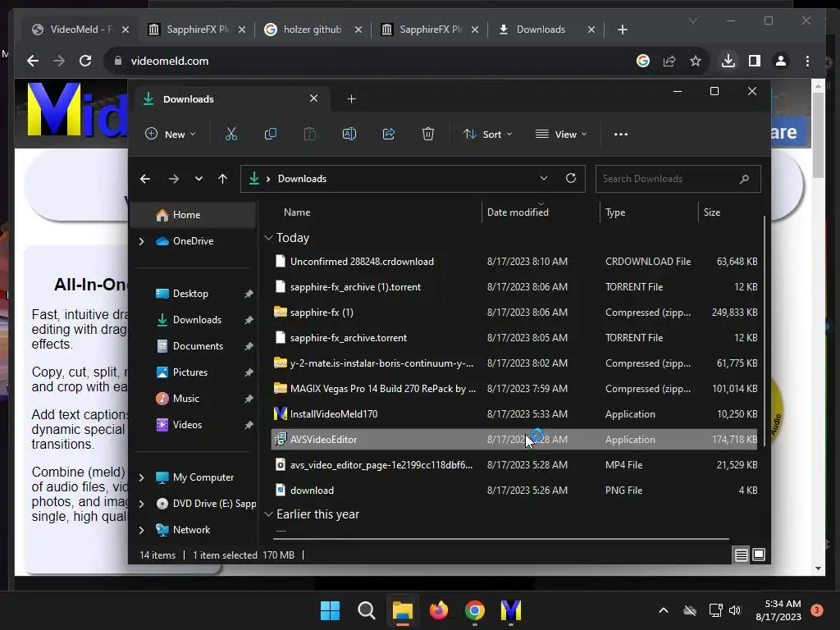Open recent locations dropdown arrow
The image size is (840, 630).
[199, 179]
